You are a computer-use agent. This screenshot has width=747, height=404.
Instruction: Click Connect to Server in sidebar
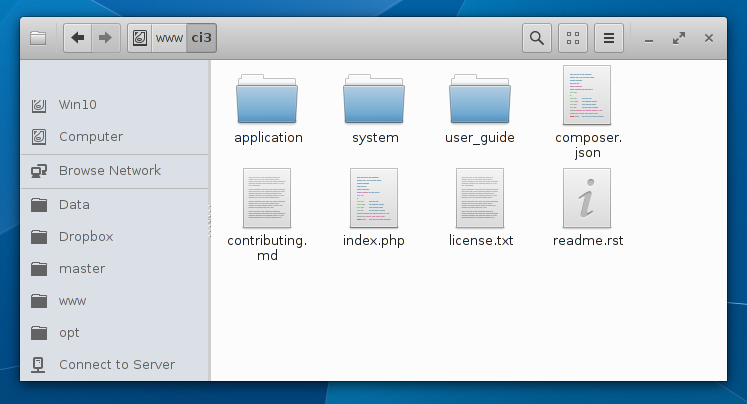pos(116,364)
